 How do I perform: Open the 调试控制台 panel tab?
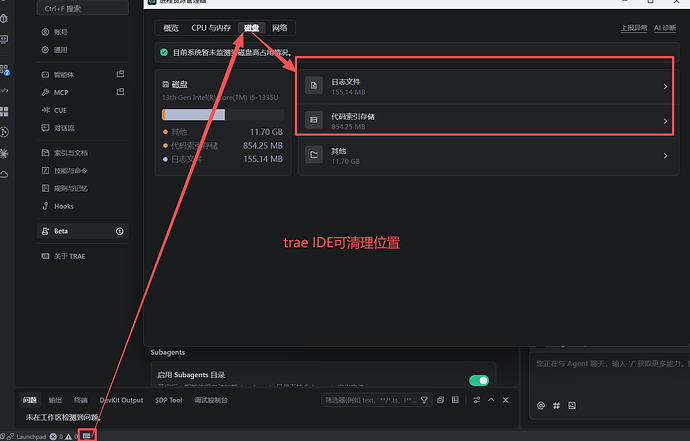(211, 400)
